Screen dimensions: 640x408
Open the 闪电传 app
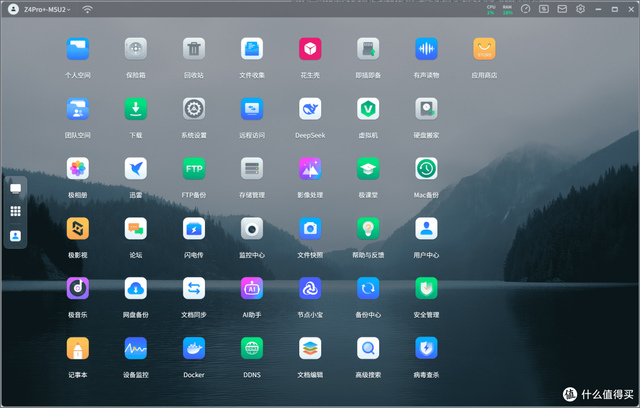tap(194, 228)
